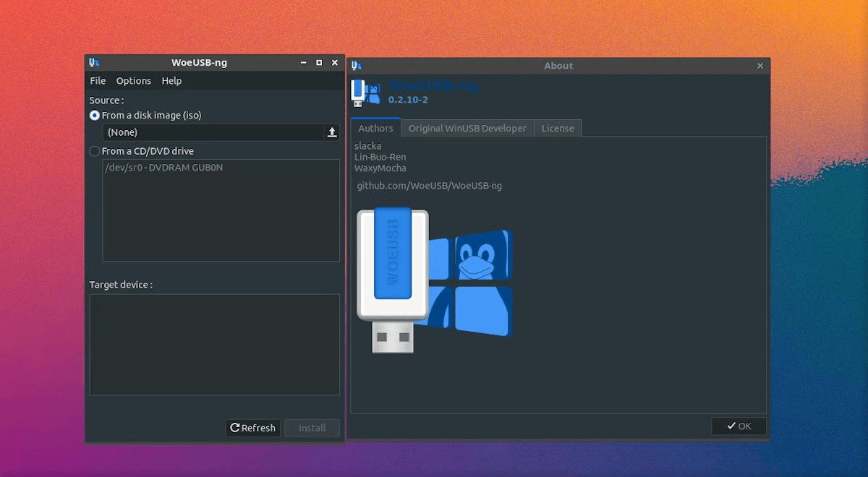The image size is (868, 477).
Task: Click the github.com/WoeUSB/WoeUSB-ng link
Action: (430, 186)
